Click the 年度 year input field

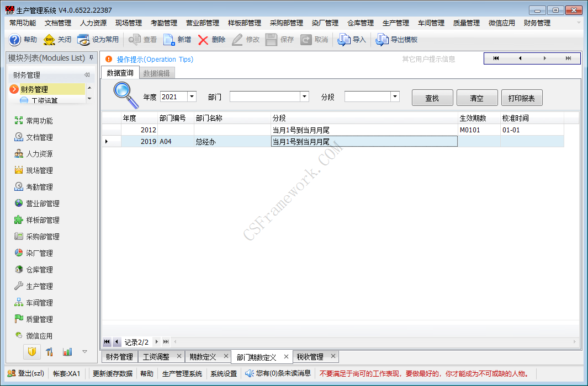pos(173,96)
